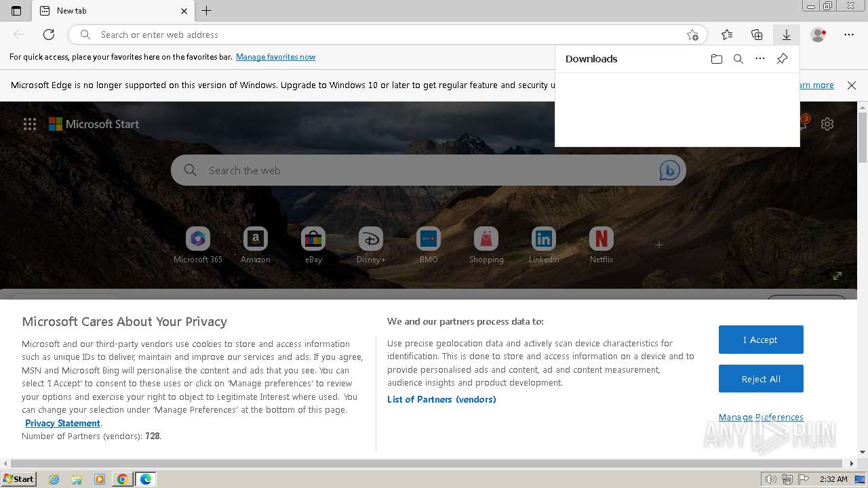Screen dimensions: 868x488
Task: Open the Learn more link
Action: point(816,85)
